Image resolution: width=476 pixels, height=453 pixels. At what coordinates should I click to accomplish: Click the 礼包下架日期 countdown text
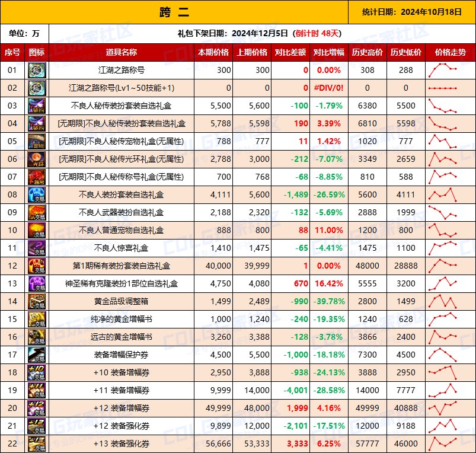[x=260, y=33]
